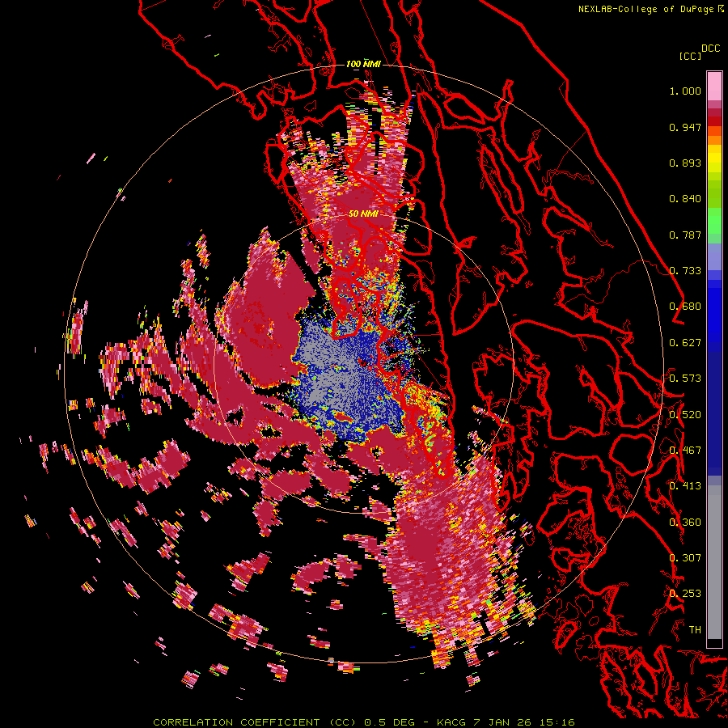Click the 0.787 scale value
Screen dimensions: 728x728
(x=685, y=235)
